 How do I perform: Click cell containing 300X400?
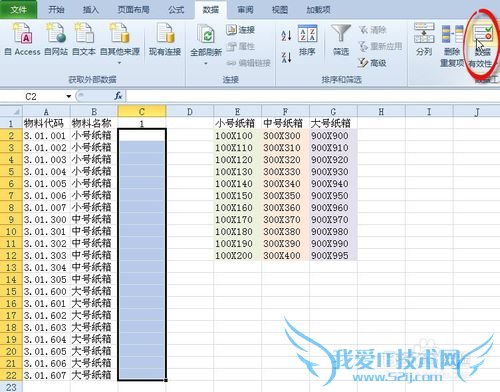pos(285,255)
